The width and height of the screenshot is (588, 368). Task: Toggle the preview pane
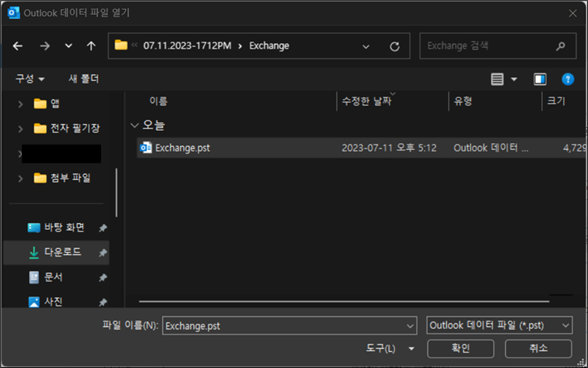coord(540,79)
